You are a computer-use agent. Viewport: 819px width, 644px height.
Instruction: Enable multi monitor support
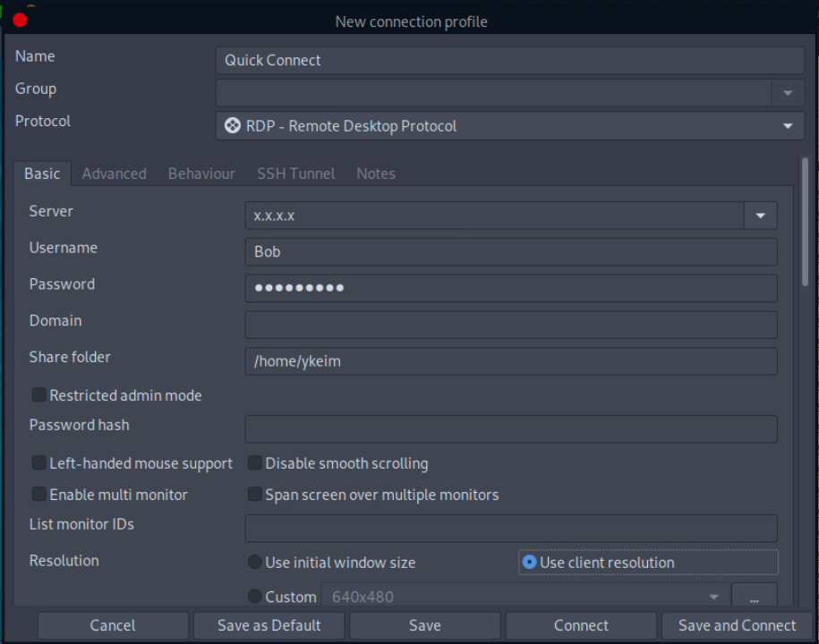tap(38, 494)
